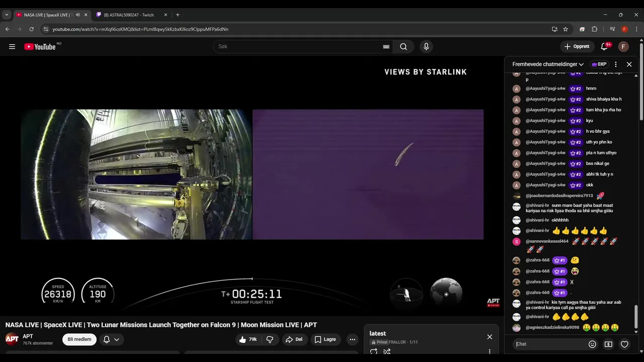
Task: Reload the current page
Action: click(31, 29)
